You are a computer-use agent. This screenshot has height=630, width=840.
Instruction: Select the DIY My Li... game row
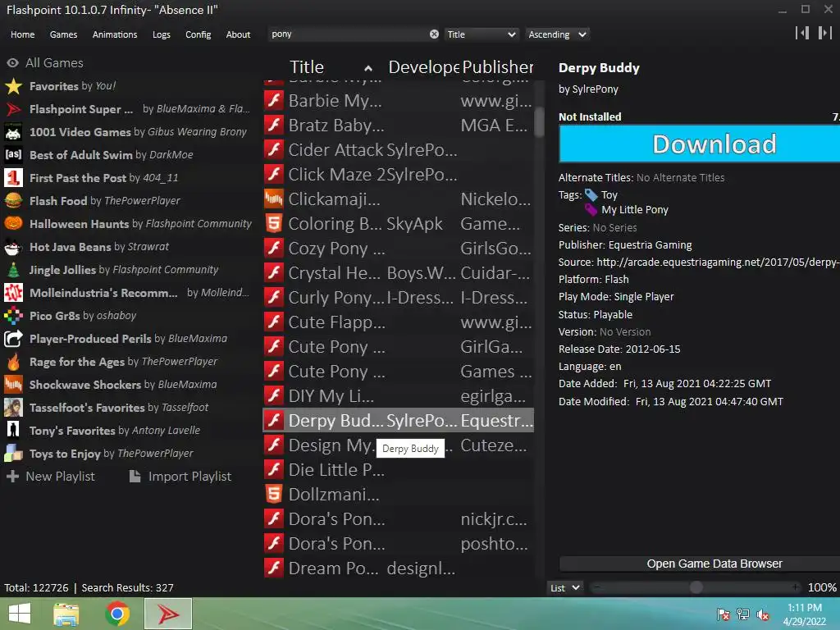399,396
